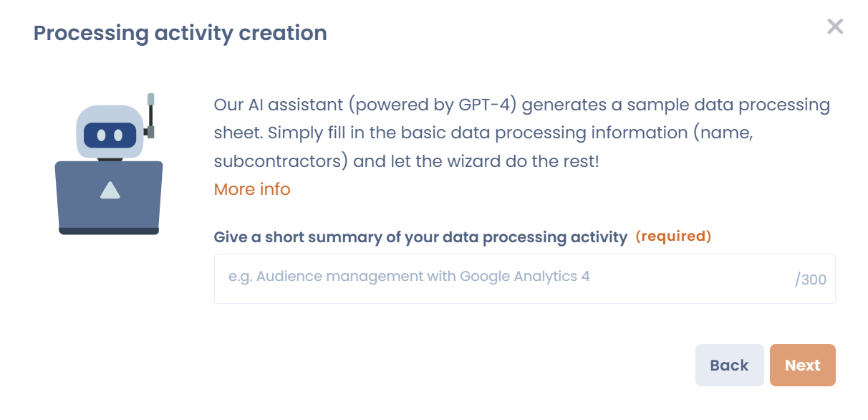Dismiss the dialog with the X icon
Image resolution: width=868 pixels, height=420 pixels.
tap(835, 27)
